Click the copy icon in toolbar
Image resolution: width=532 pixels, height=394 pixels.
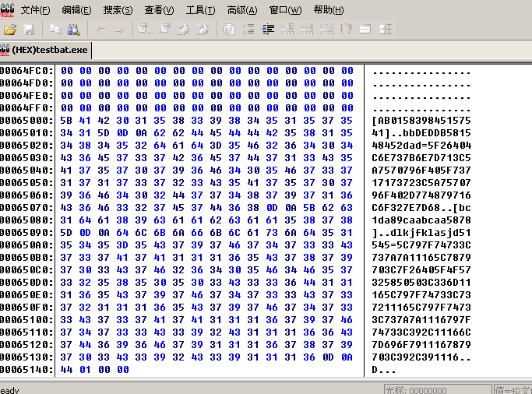[x=55, y=30]
